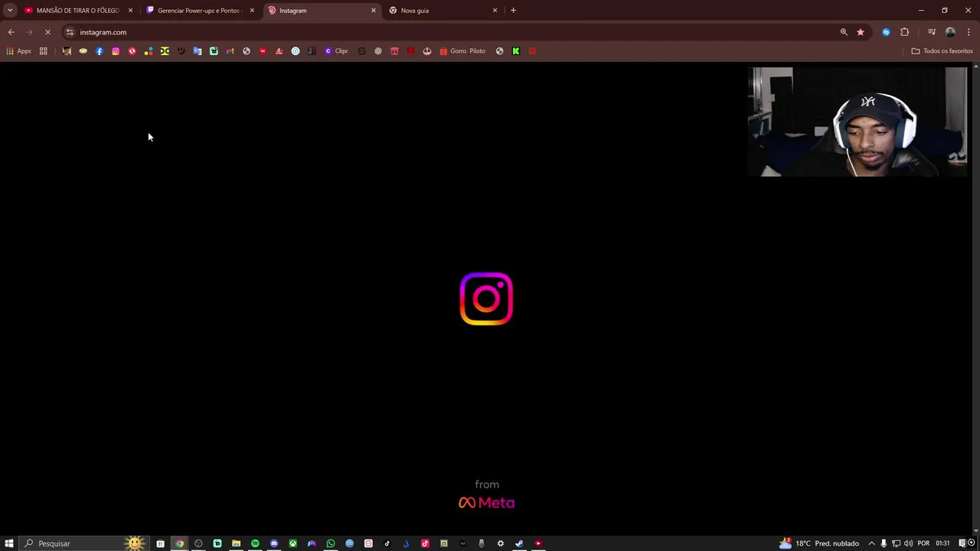Click the zoom magnifier icon in address bar
The height and width of the screenshot is (551, 980).
coord(844,32)
